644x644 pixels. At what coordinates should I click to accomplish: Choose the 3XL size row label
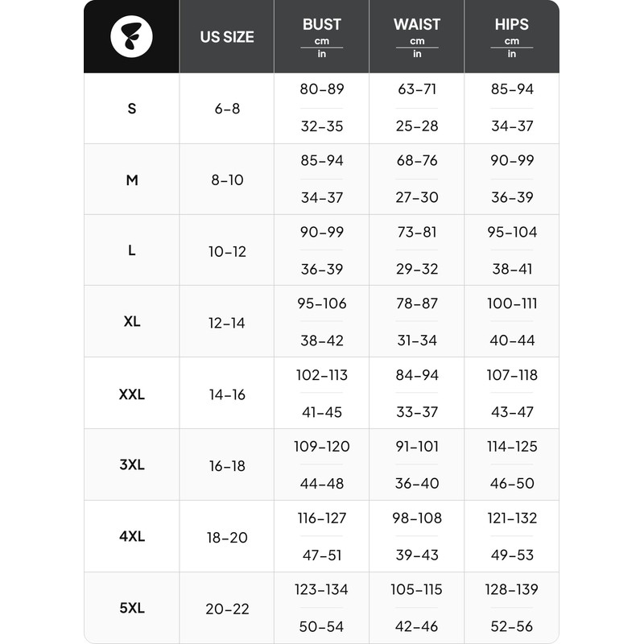[x=132, y=465]
